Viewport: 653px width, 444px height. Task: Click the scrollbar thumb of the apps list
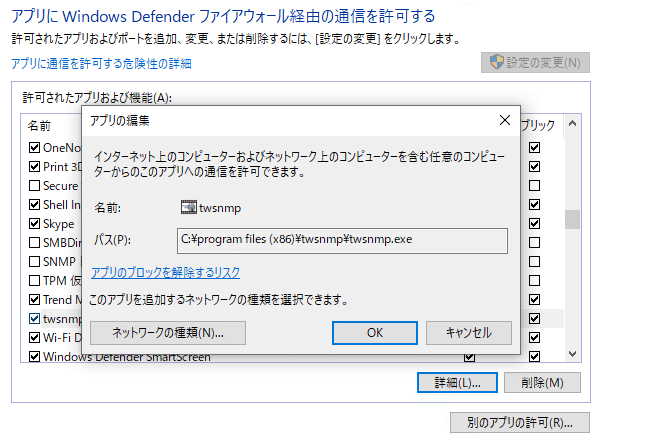(572, 220)
